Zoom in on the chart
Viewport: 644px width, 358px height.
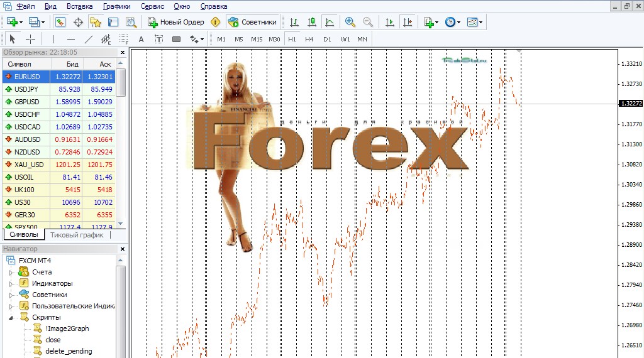pyautogui.click(x=350, y=22)
